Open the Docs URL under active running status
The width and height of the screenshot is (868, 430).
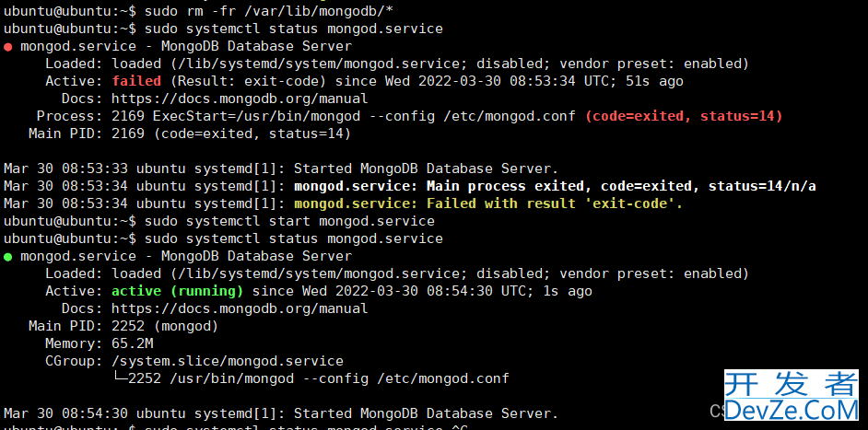(240, 308)
